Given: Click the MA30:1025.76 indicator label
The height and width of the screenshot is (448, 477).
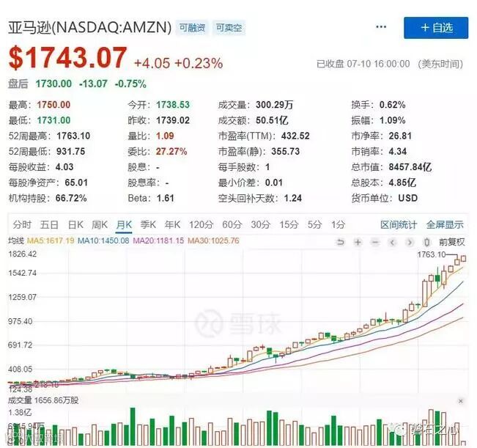Looking at the screenshot, I should tap(213, 240).
